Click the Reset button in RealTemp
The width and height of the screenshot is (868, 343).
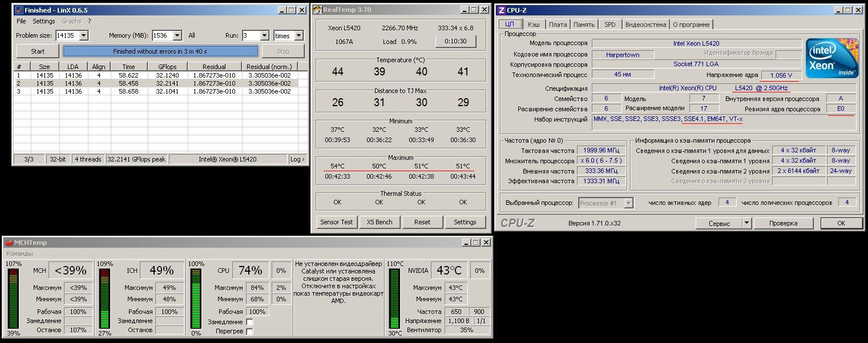pos(422,222)
